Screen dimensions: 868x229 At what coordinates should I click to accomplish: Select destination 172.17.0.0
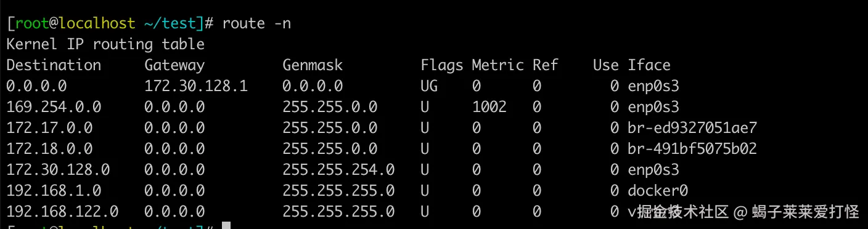tap(49, 127)
